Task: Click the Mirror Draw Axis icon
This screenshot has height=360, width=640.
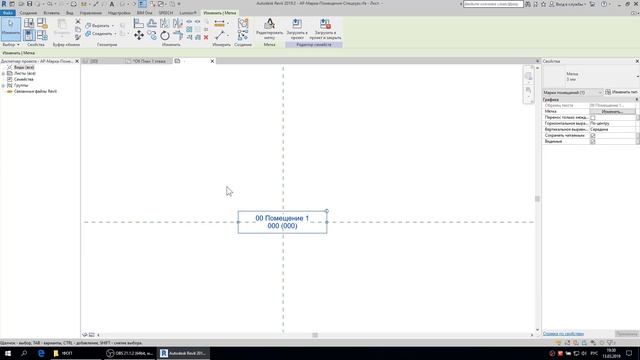Action: (x=178, y=23)
